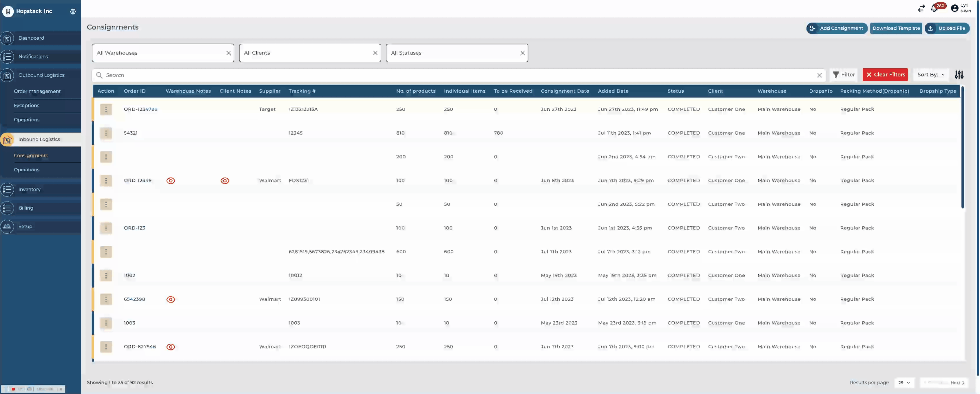Click the red Clear Filters button
This screenshot has height=394, width=980.
tap(885, 75)
